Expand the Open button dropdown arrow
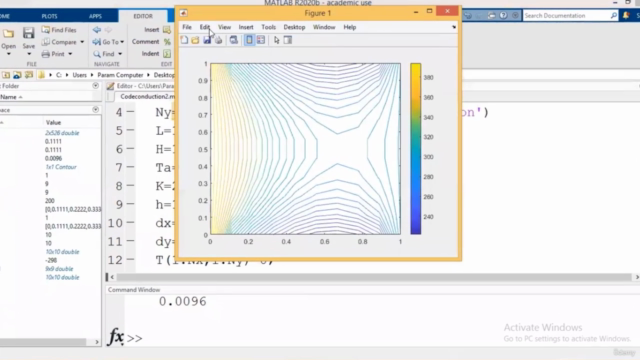640x360 pixels. (x=8, y=54)
